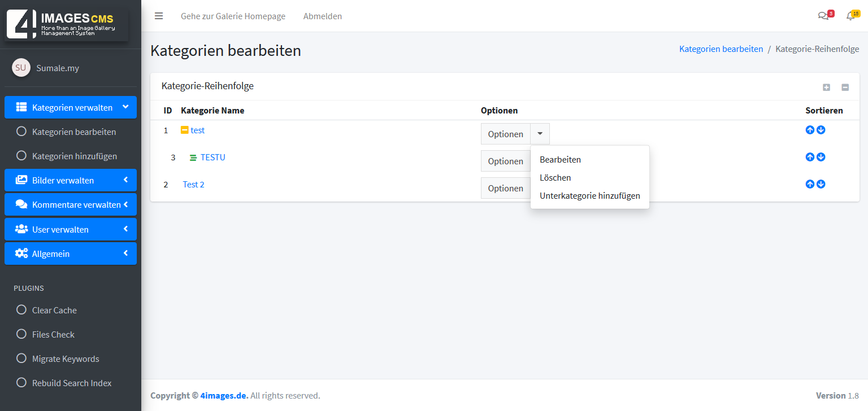Click the hamburger sidebar toggle icon

click(x=159, y=16)
